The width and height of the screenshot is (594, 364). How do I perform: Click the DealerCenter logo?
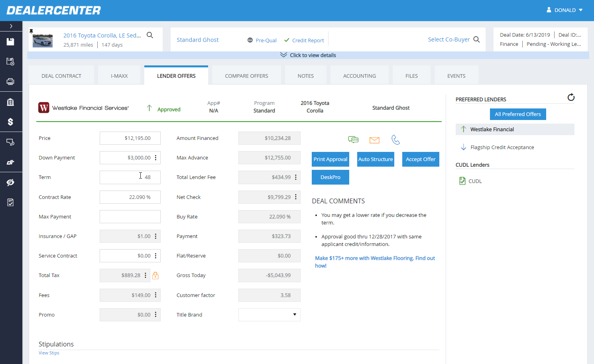click(x=54, y=10)
